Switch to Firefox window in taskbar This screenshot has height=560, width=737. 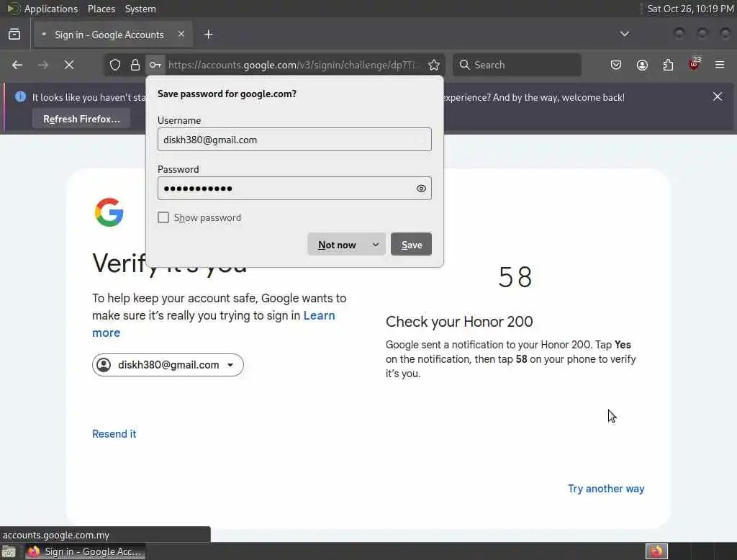click(85, 551)
